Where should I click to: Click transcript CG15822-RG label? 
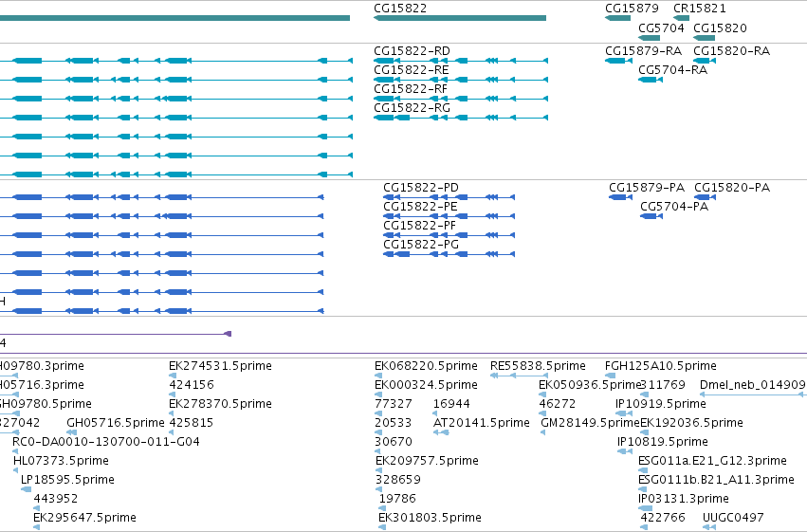click(412, 108)
